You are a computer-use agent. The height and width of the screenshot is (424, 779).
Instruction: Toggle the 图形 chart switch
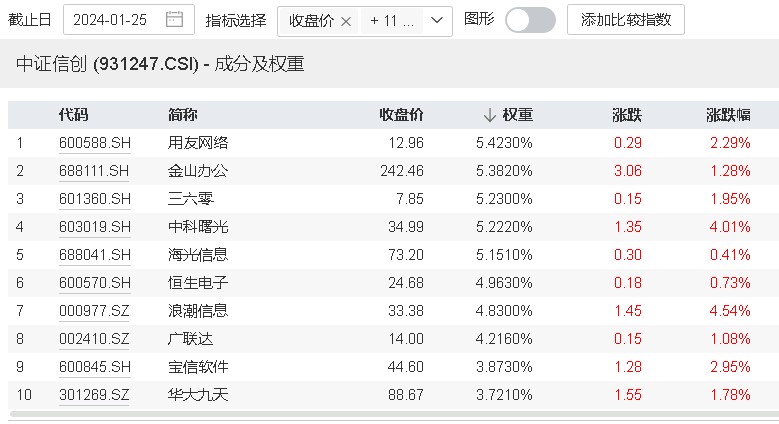point(530,20)
